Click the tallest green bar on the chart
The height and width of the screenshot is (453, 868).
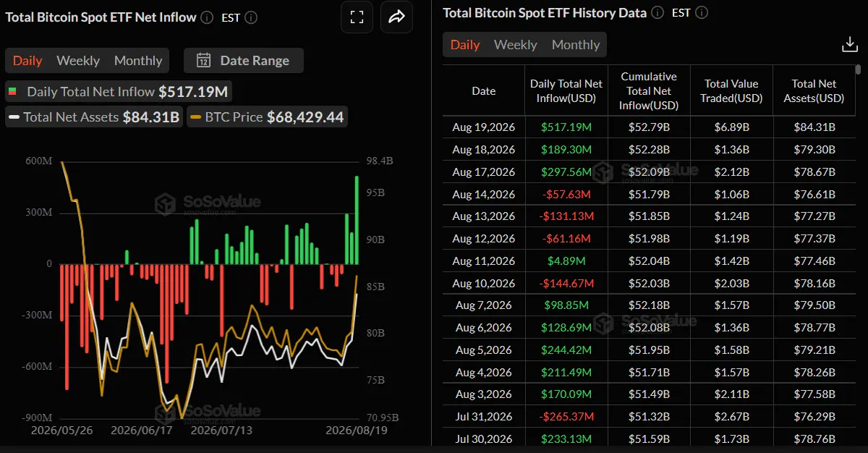click(x=357, y=220)
